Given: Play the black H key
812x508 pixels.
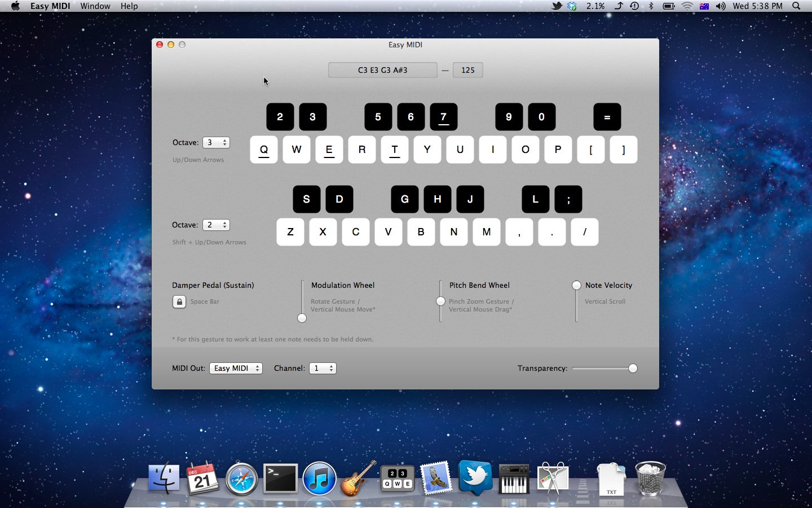Looking at the screenshot, I should pyautogui.click(x=438, y=199).
